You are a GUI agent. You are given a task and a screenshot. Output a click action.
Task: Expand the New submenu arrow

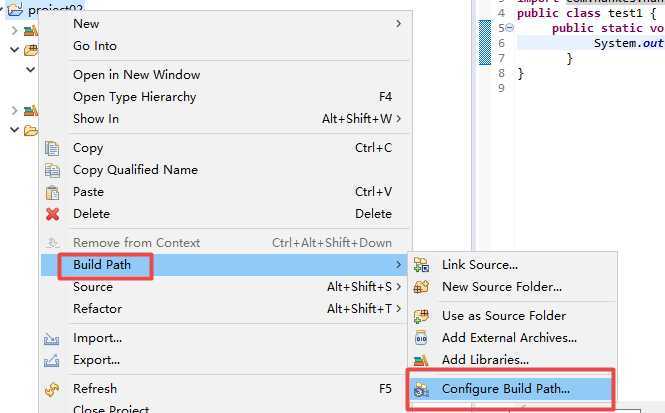click(398, 24)
